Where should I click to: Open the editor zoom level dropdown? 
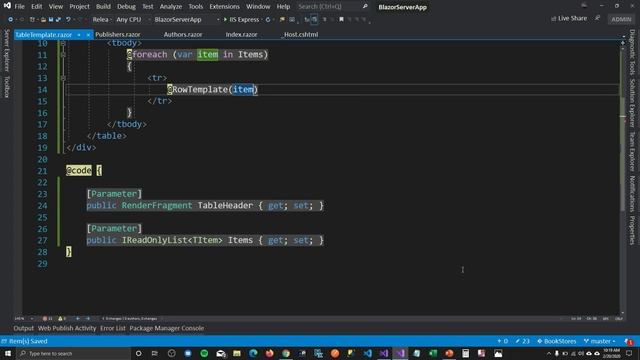(x=24, y=318)
